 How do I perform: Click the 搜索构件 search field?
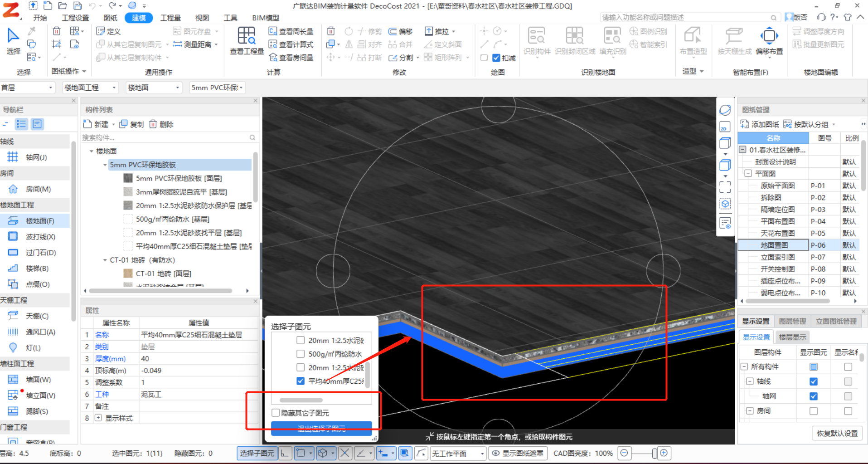tap(170, 137)
